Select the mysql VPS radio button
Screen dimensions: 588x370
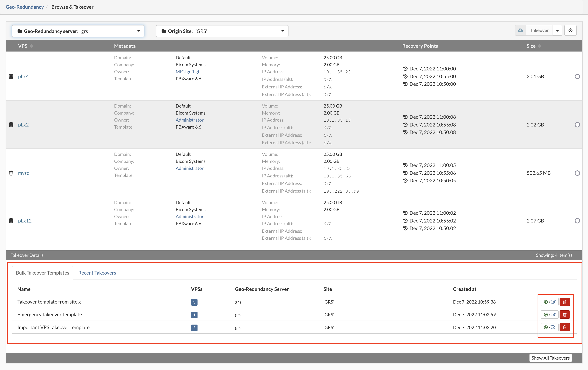(x=577, y=173)
